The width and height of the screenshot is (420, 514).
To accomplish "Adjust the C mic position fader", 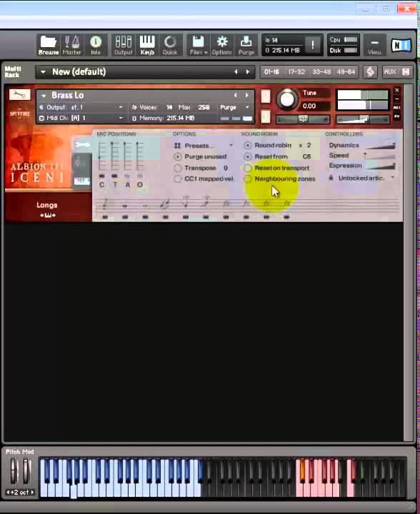I will pyautogui.click(x=102, y=156).
